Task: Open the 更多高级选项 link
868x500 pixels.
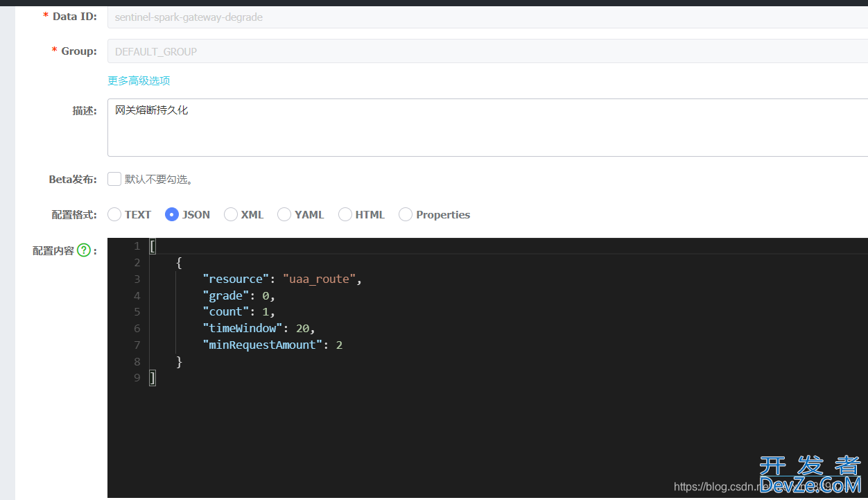Action: coord(139,80)
